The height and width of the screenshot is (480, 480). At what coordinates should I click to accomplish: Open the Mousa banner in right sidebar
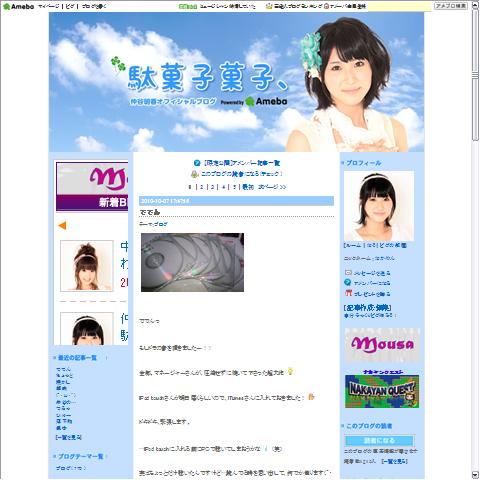382,345
